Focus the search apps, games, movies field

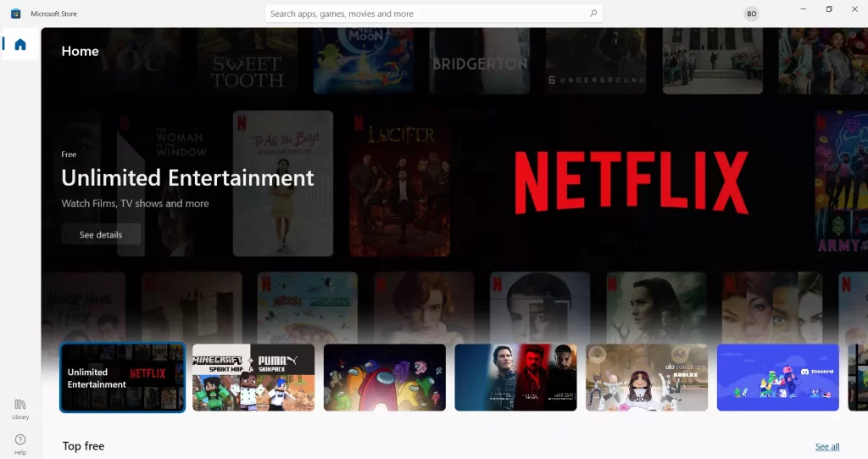coord(433,14)
